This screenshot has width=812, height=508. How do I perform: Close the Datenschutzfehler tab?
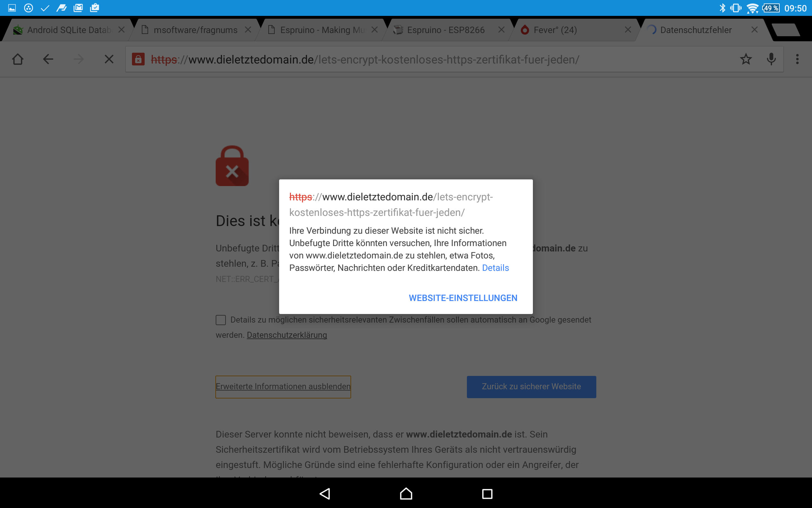[x=755, y=30]
